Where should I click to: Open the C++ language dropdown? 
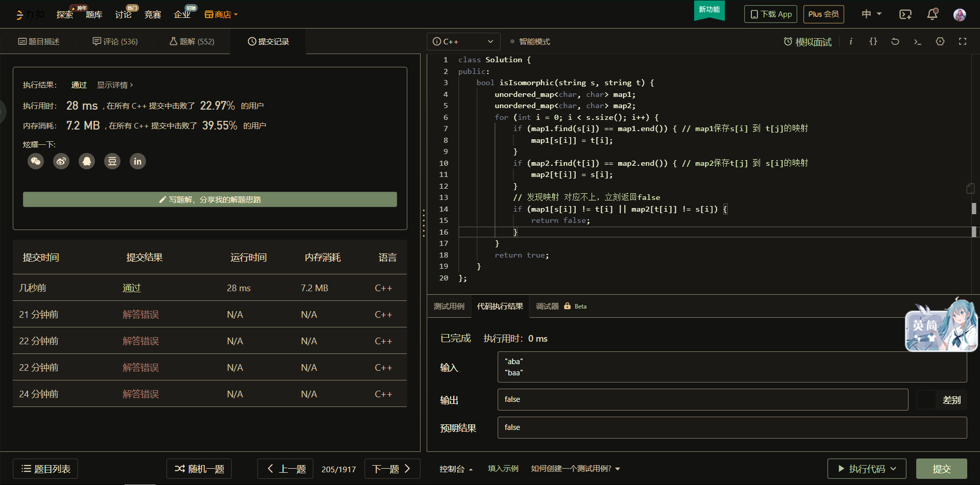coord(463,42)
